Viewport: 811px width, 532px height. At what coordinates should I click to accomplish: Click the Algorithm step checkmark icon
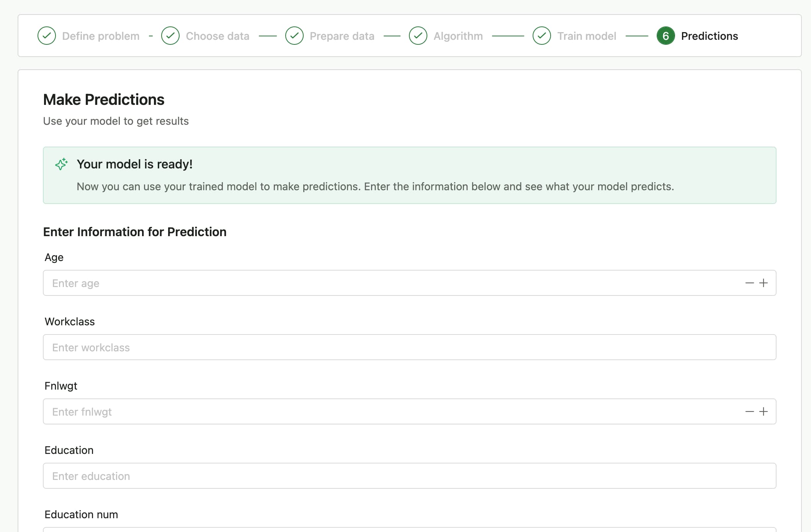click(418, 36)
